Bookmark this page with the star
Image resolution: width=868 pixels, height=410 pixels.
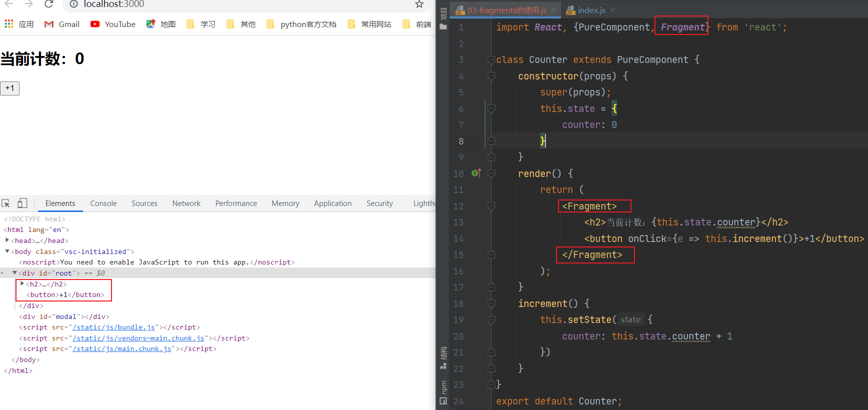point(419,4)
